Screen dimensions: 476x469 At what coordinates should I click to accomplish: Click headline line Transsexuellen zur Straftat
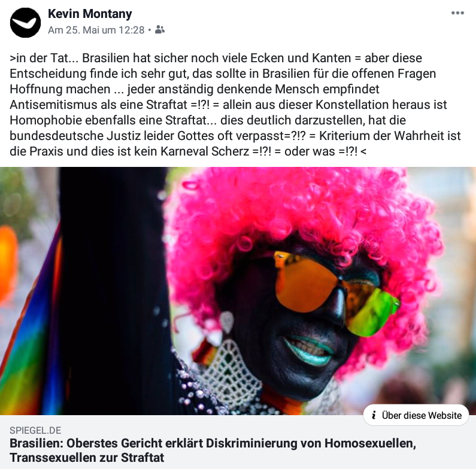coord(87,458)
